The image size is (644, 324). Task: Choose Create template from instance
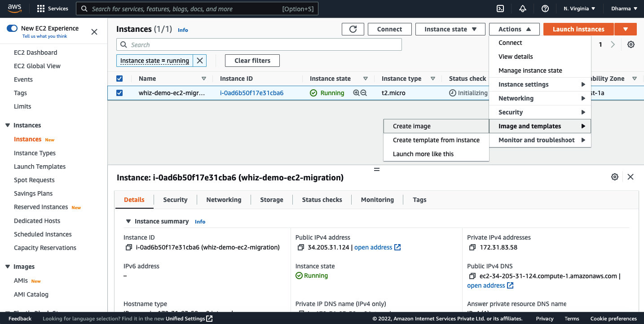pyautogui.click(x=436, y=140)
